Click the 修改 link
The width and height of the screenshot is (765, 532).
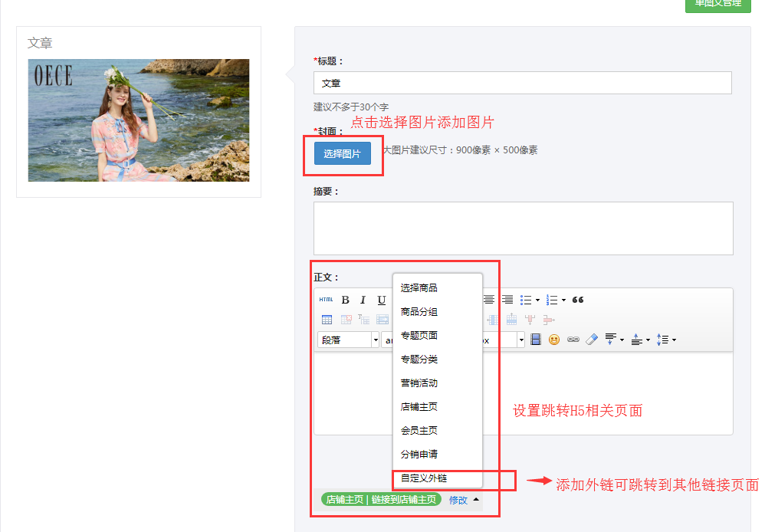458,500
